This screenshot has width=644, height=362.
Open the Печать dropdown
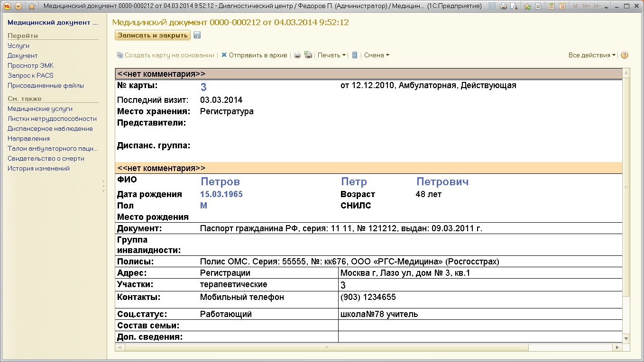coord(331,55)
